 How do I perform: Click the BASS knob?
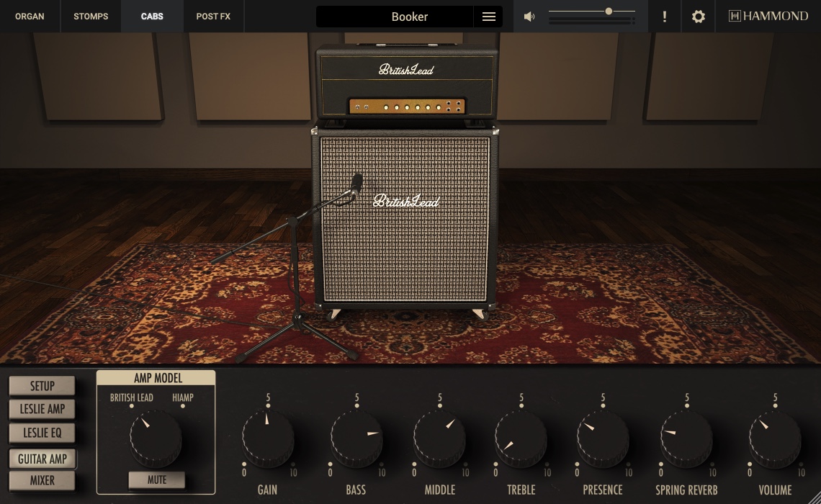click(x=356, y=439)
